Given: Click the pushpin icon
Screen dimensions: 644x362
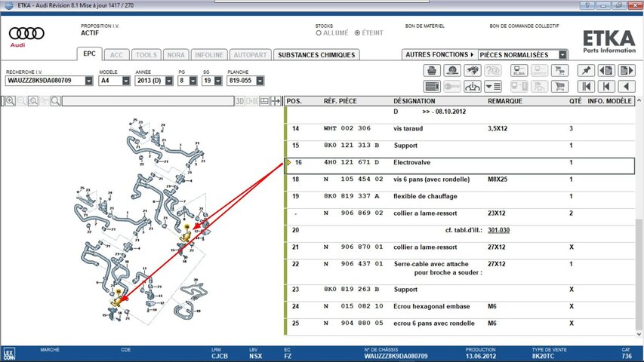Looking at the screenshot, I should [586, 71].
